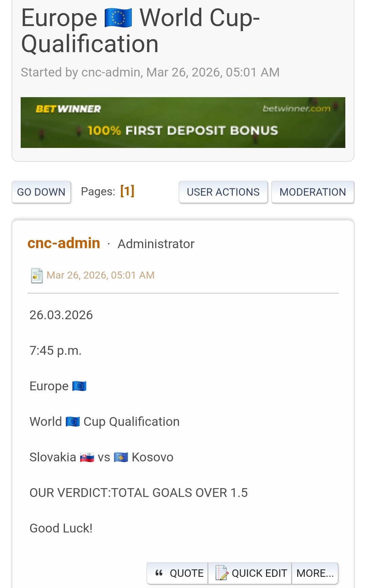Click the post document icon beside the date
This screenshot has height=588, width=366.
click(x=37, y=276)
